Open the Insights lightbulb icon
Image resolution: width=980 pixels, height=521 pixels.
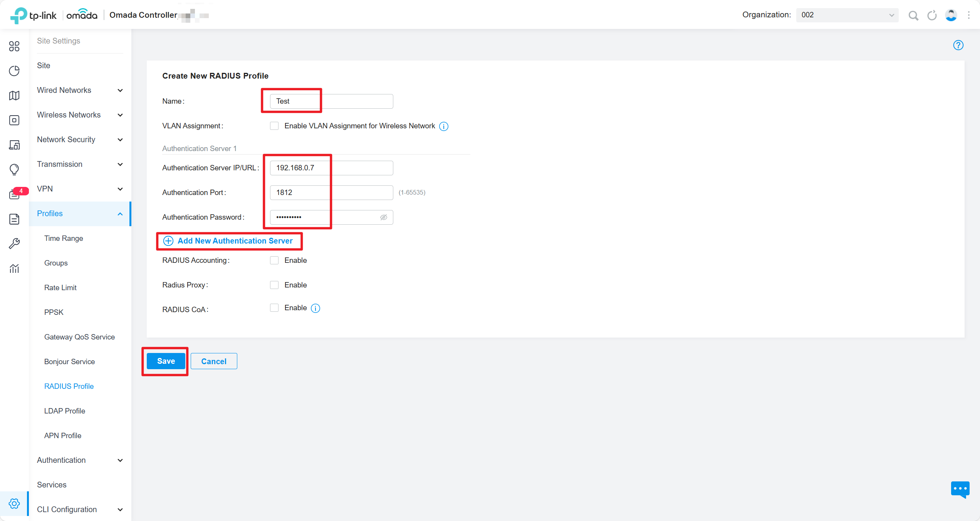tap(14, 170)
